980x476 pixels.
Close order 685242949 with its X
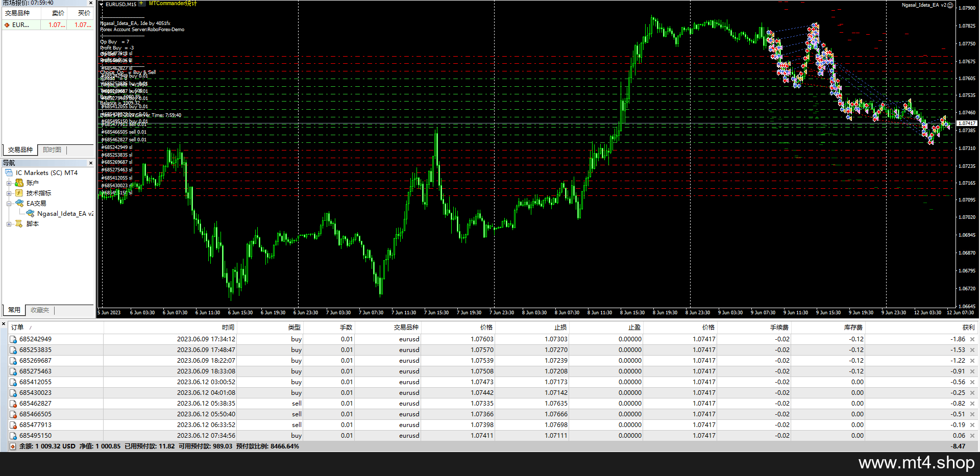[972, 339]
